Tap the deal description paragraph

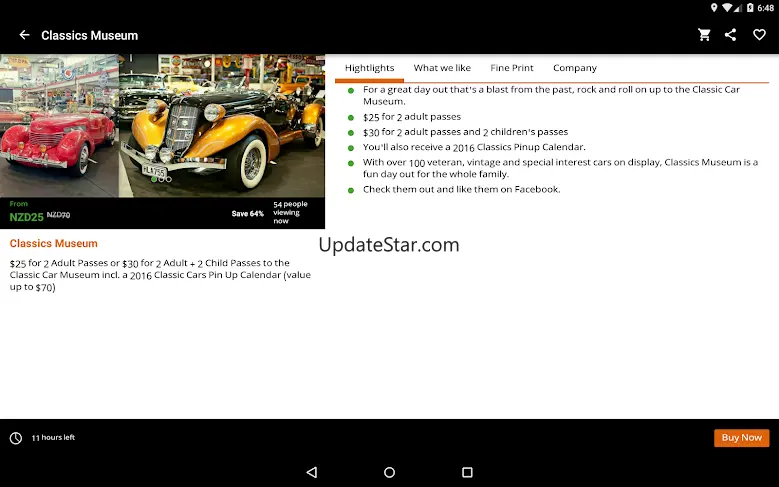pos(160,275)
